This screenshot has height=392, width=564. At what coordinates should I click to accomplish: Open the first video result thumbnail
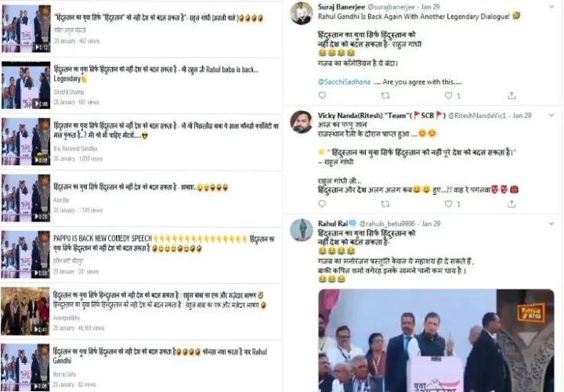coord(26,28)
